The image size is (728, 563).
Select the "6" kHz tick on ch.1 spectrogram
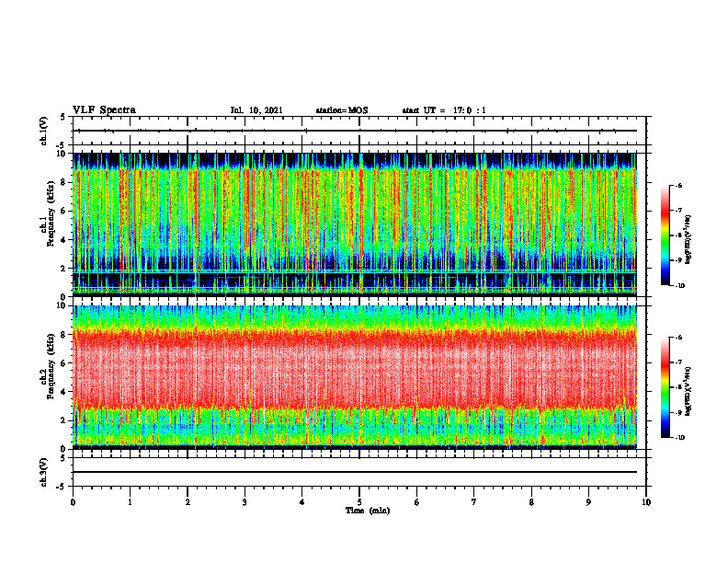click(64, 212)
